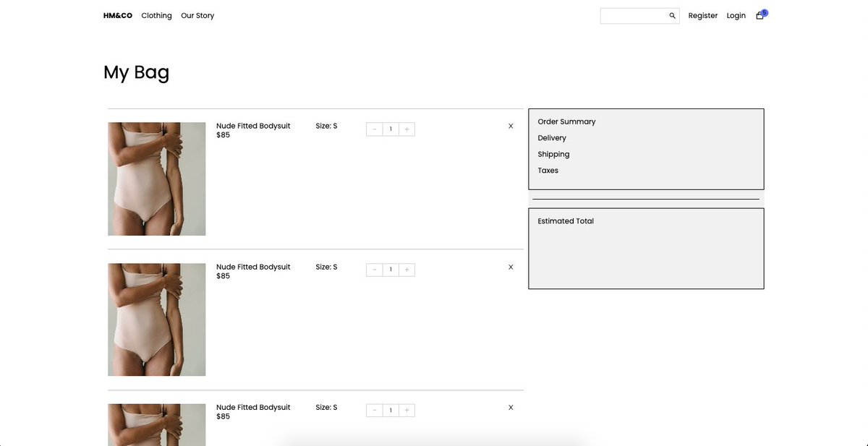Open the Our Story page
868x446 pixels.
(x=197, y=15)
